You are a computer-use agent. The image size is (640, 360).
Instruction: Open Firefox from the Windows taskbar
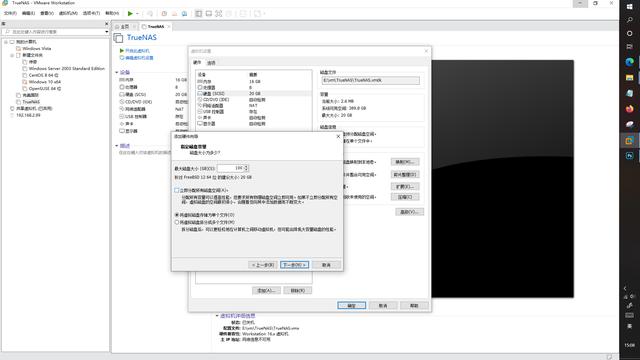[x=629, y=109]
